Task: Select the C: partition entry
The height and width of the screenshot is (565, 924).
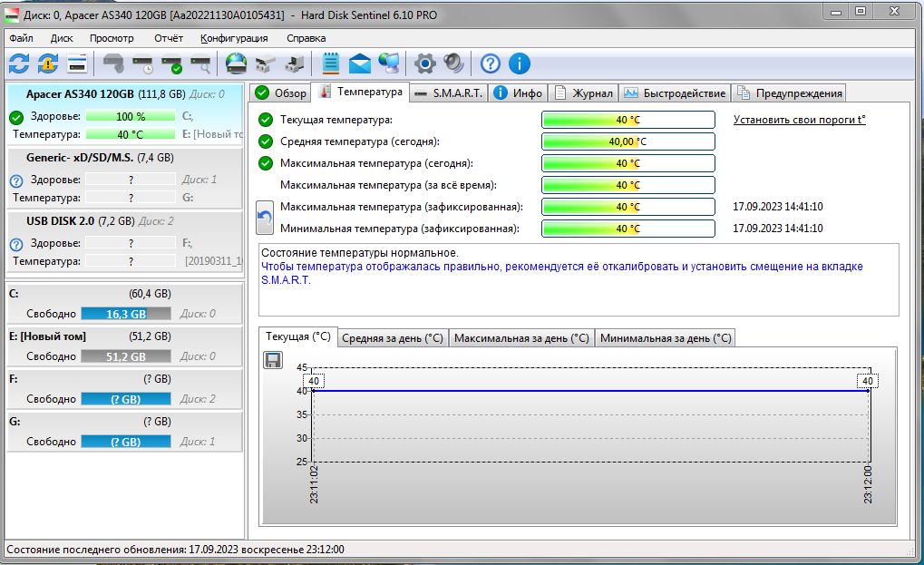Action: click(x=124, y=304)
